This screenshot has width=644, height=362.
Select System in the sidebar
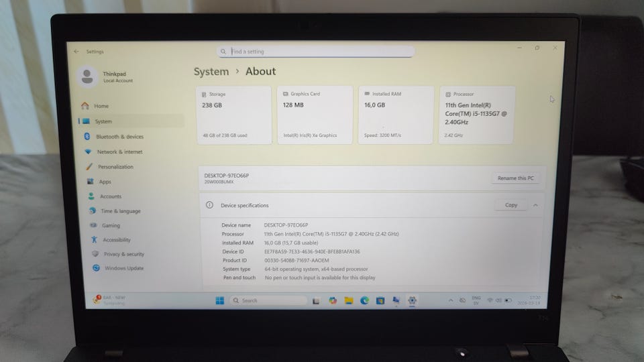pyautogui.click(x=131, y=121)
